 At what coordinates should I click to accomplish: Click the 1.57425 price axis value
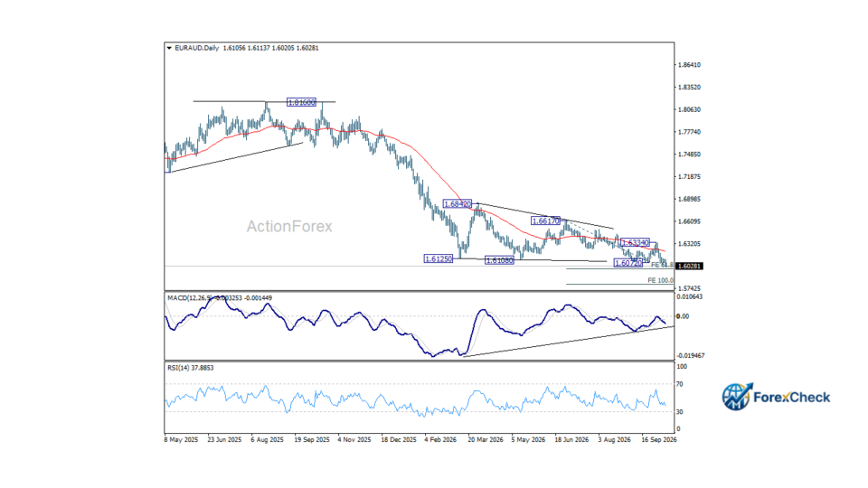[x=689, y=289]
